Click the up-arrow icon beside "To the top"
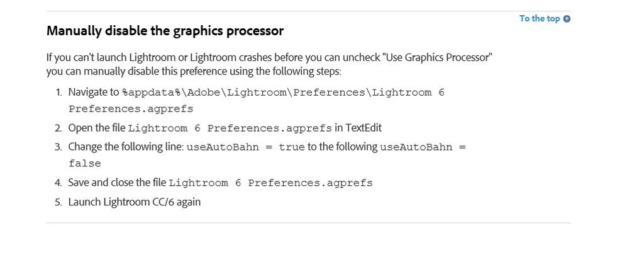Viewport: 644px width, 264px height. click(x=567, y=19)
